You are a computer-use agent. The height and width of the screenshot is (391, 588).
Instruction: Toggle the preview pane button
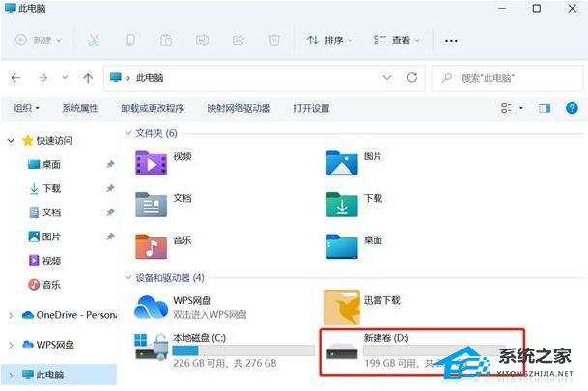[545, 108]
